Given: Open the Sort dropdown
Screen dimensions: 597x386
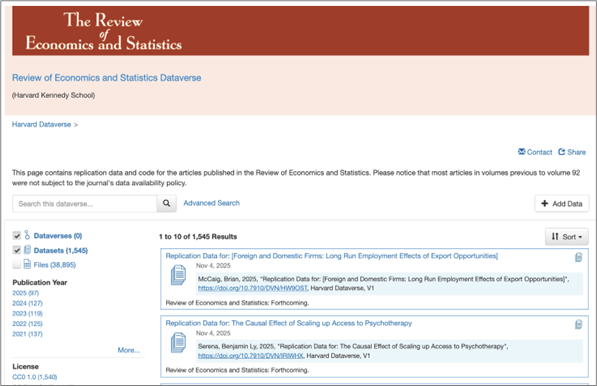Looking at the screenshot, I should (567, 236).
